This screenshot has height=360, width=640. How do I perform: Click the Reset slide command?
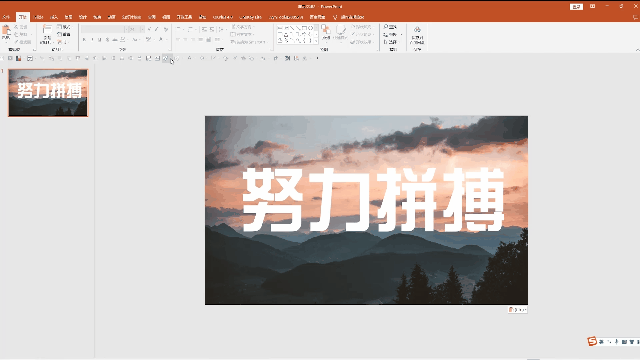[64, 34]
